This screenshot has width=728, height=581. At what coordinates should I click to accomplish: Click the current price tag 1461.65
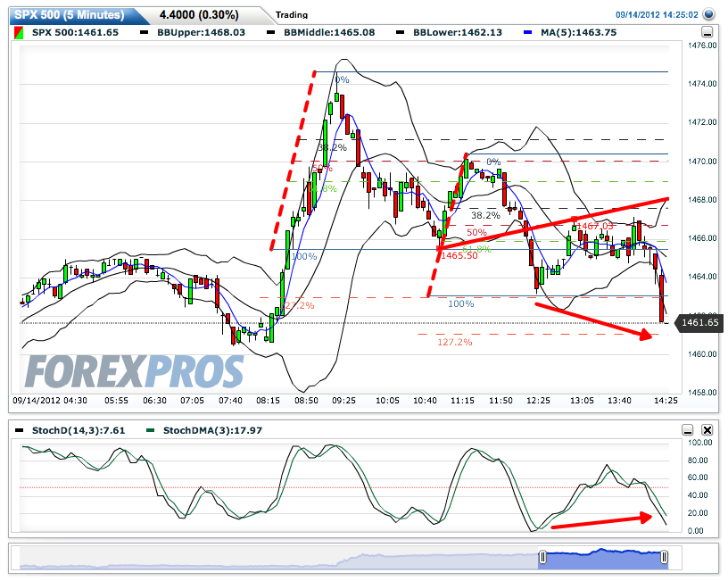pyautogui.click(x=700, y=322)
